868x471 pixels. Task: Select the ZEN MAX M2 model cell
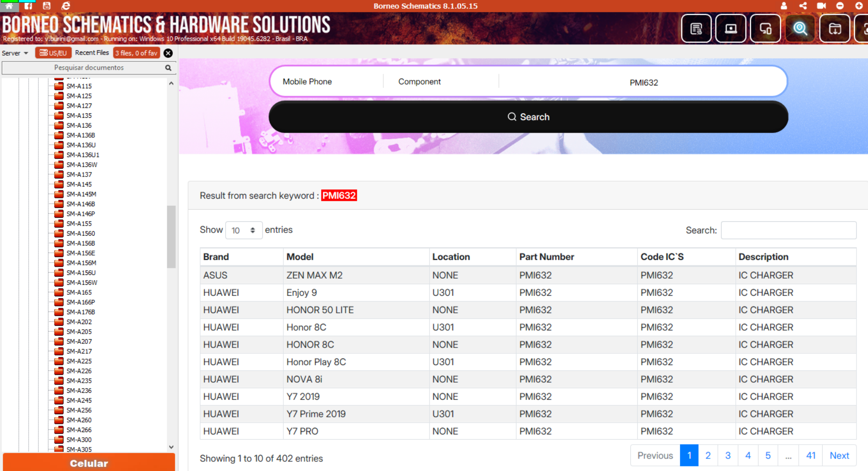pyautogui.click(x=356, y=275)
